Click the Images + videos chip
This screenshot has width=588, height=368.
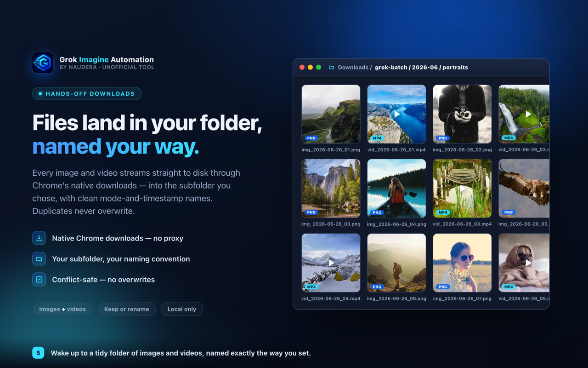62,309
